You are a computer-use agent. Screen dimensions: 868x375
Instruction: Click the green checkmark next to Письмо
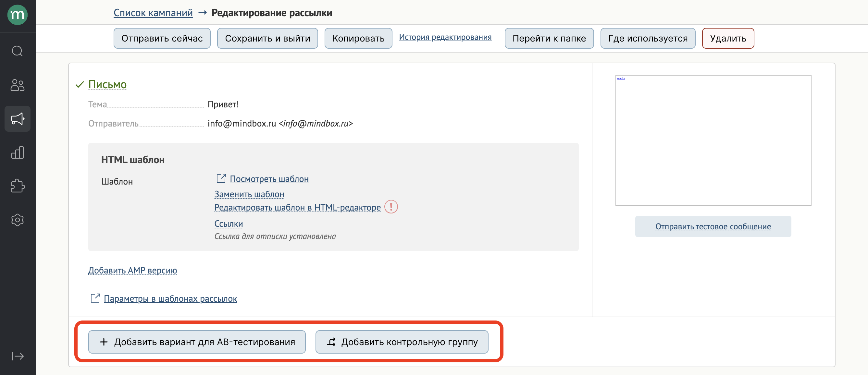coord(80,84)
